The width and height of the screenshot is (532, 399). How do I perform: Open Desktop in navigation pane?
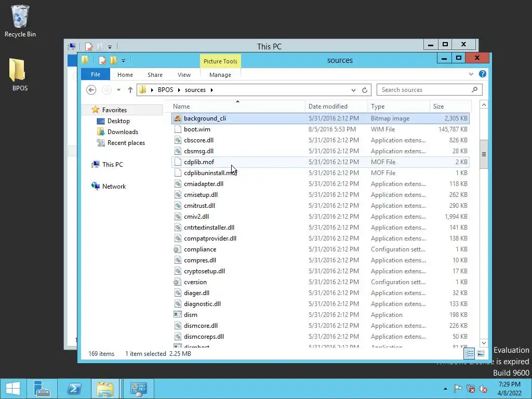(x=118, y=121)
